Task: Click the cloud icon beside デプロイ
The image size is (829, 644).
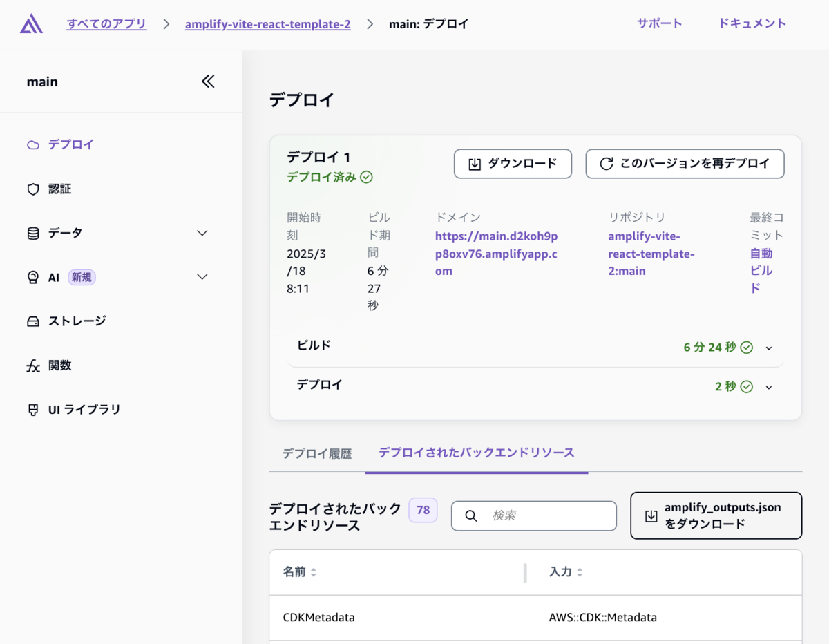Action: pyautogui.click(x=33, y=145)
